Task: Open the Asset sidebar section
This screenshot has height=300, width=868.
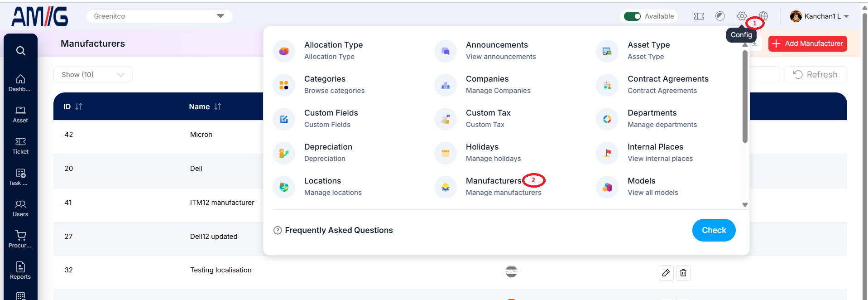Action: point(20,115)
